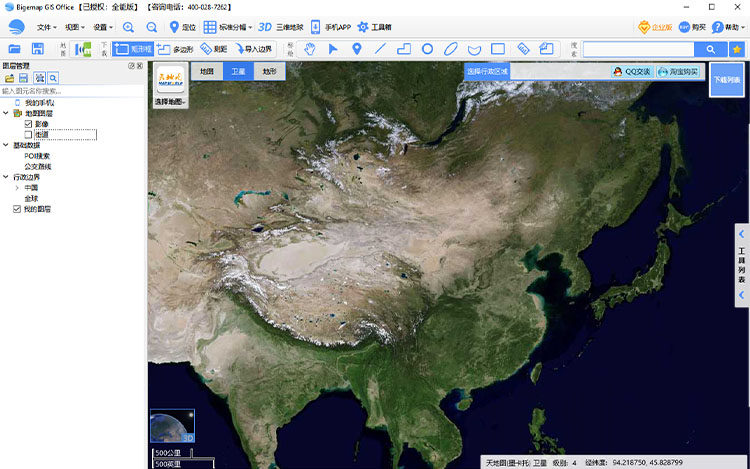750x469 pixels.
Task: Click the QQ交谈 chat button
Action: tap(632, 72)
